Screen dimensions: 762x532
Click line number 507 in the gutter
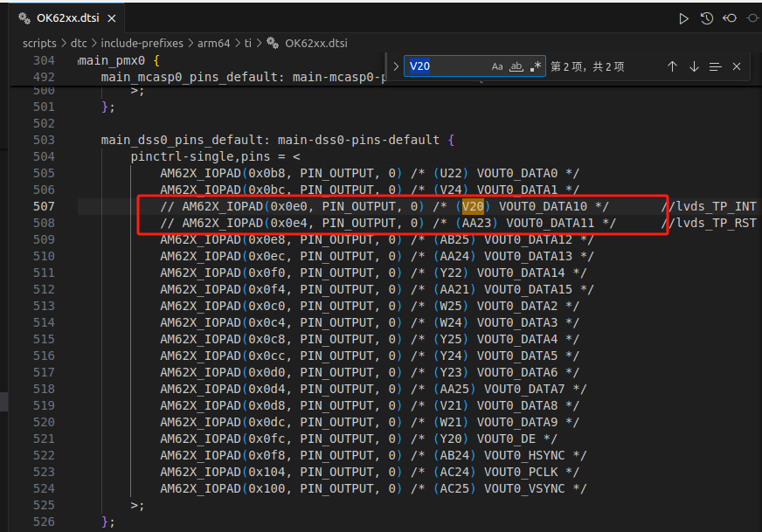tap(45, 206)
